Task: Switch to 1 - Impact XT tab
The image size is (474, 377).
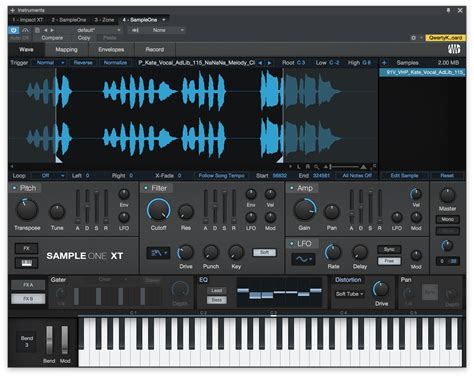Action: 28,20
